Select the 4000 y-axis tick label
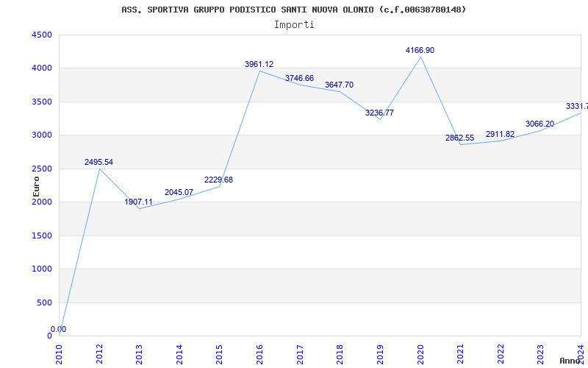588x368 pixels. [x=42, y=68]
